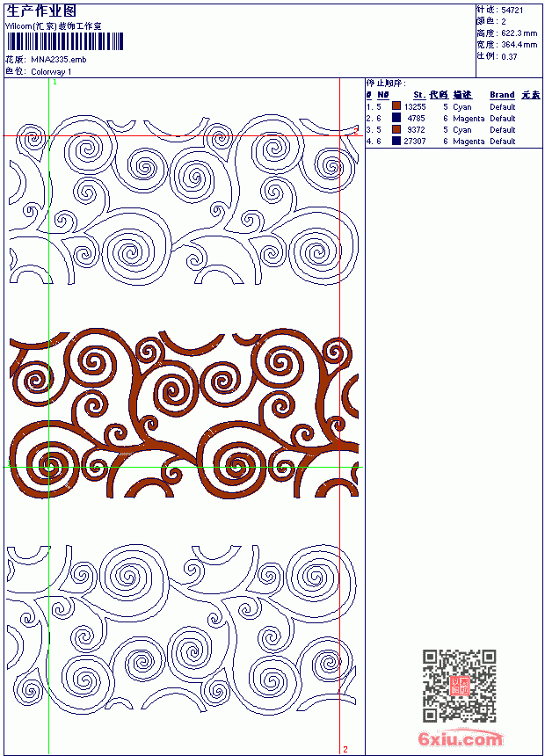Click the Brand column header

point(502,95)
